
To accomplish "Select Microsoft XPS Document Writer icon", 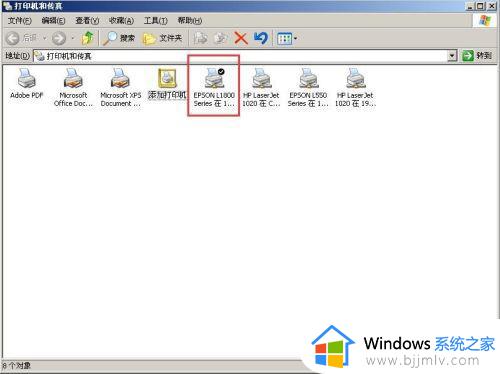I will point(120,87).
